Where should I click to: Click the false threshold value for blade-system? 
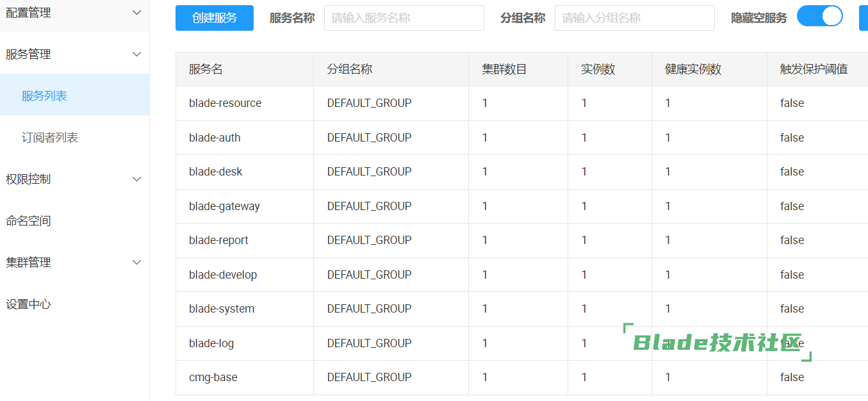point(792,309)
